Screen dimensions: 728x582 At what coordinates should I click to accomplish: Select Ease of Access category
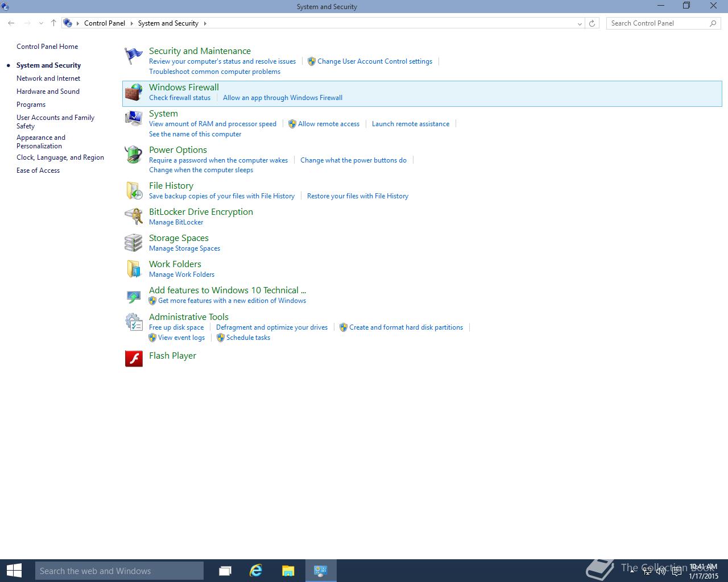[x=38, y=171]
